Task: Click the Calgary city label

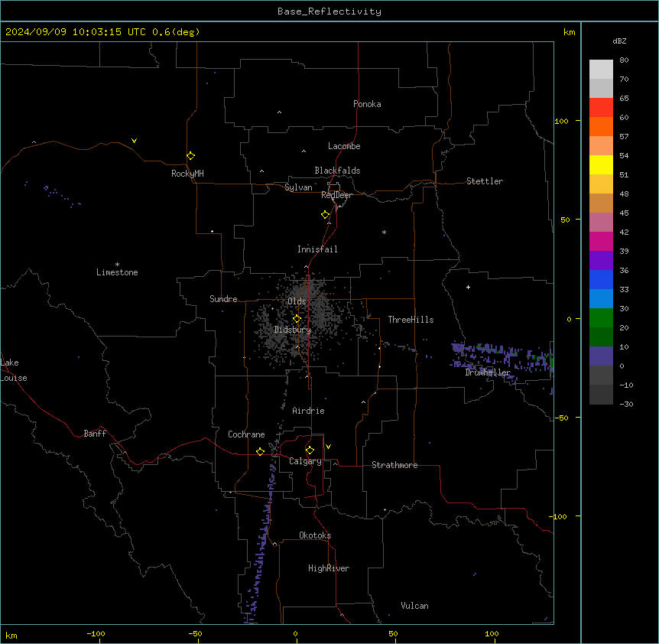Action: (x=305, y=461)
